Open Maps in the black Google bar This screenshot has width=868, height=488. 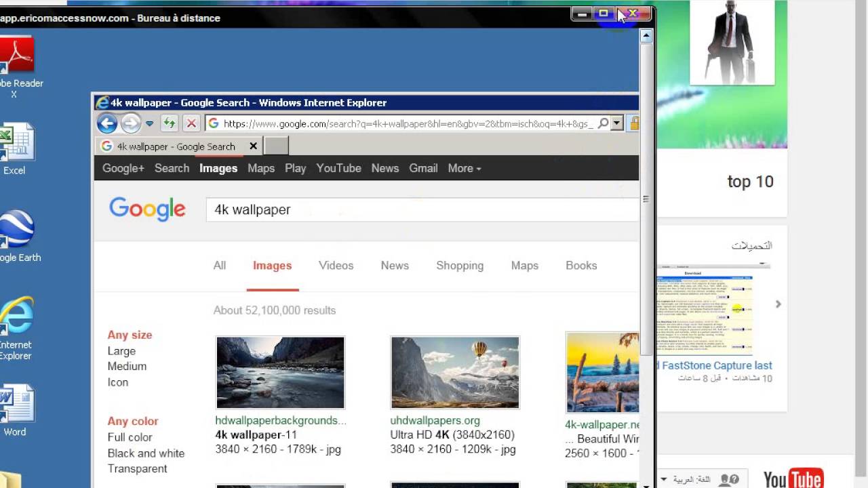[261, 168]
